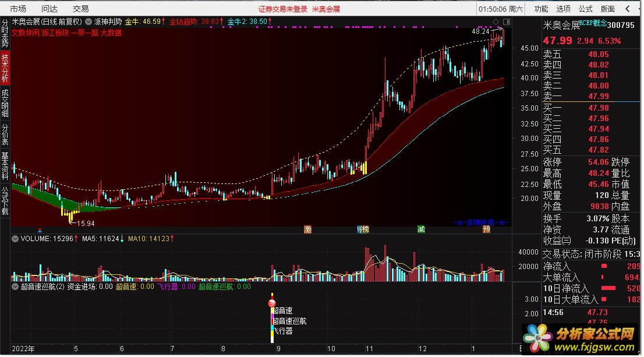
Task: Open the 版面 menu
Action: pos(607,9)
